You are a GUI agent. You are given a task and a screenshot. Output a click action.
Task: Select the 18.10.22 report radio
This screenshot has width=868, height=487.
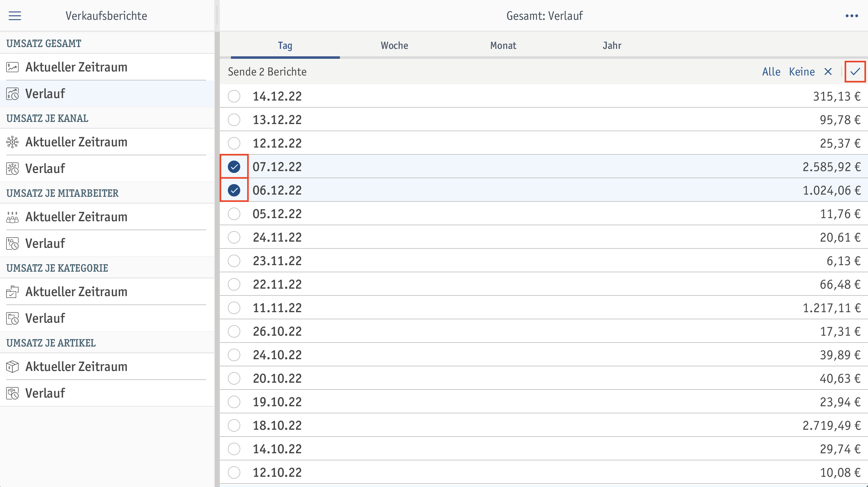[x=234, y=425]
